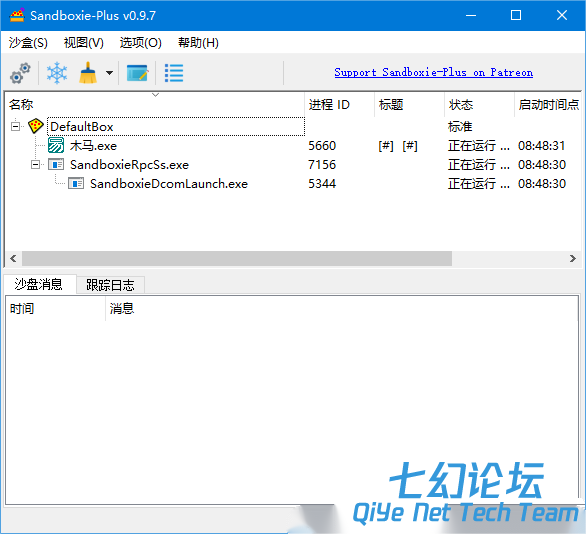Sort by the 标题 column header
The image size is (586, 534).
pyautogui.click(x=410, y=105)
